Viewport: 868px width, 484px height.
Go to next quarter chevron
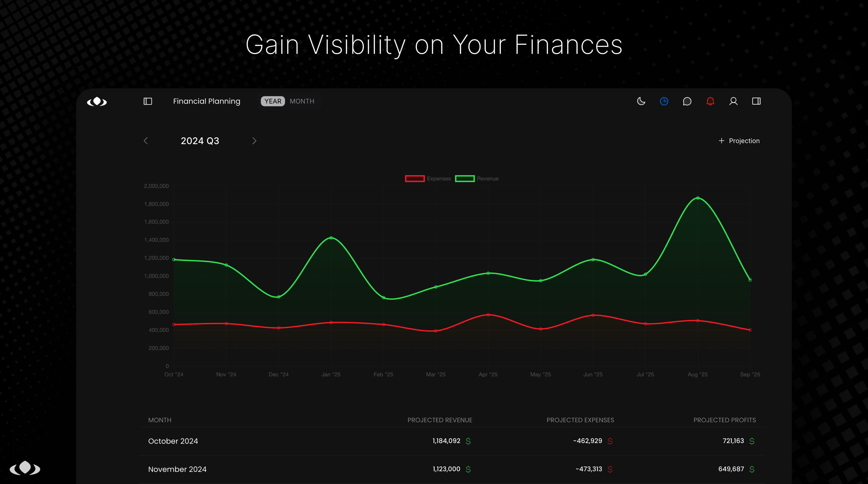pyautogui.click(x=254, y=141)
